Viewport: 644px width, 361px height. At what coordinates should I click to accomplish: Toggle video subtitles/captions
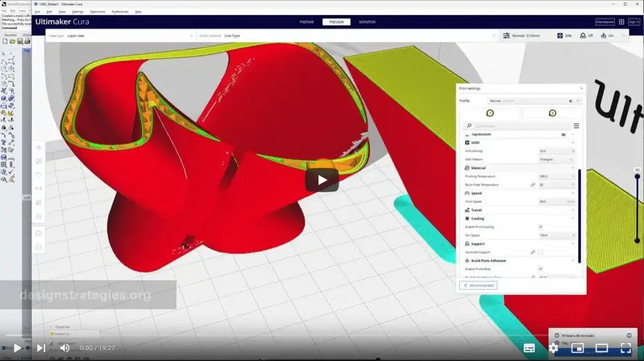coord(529,349)
